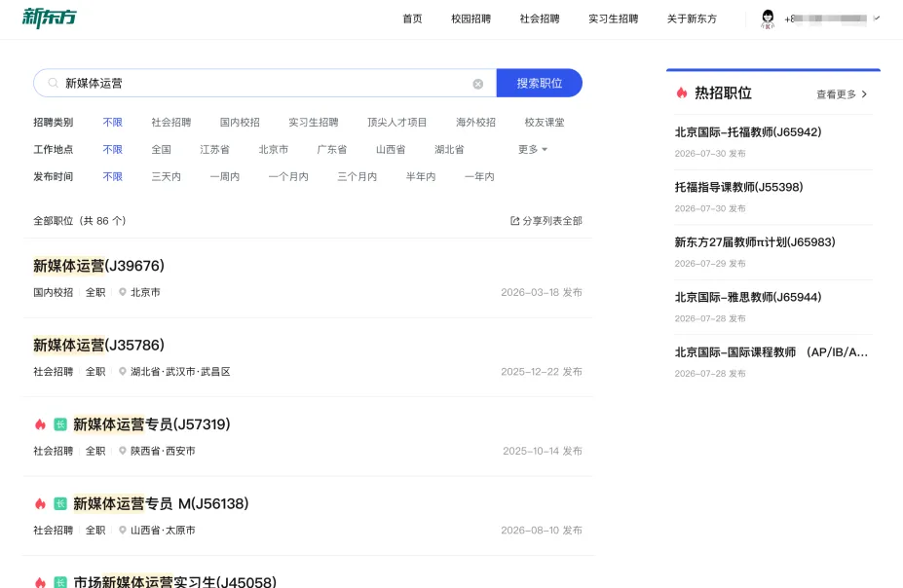Viewport: 903px width, 588px height.
Task: Filter posting time to 三个月内
Action: click(357, 176)
